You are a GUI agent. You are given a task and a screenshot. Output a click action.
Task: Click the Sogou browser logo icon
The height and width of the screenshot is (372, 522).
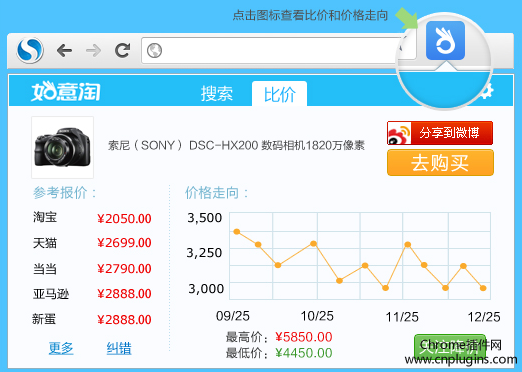[30, 50]
